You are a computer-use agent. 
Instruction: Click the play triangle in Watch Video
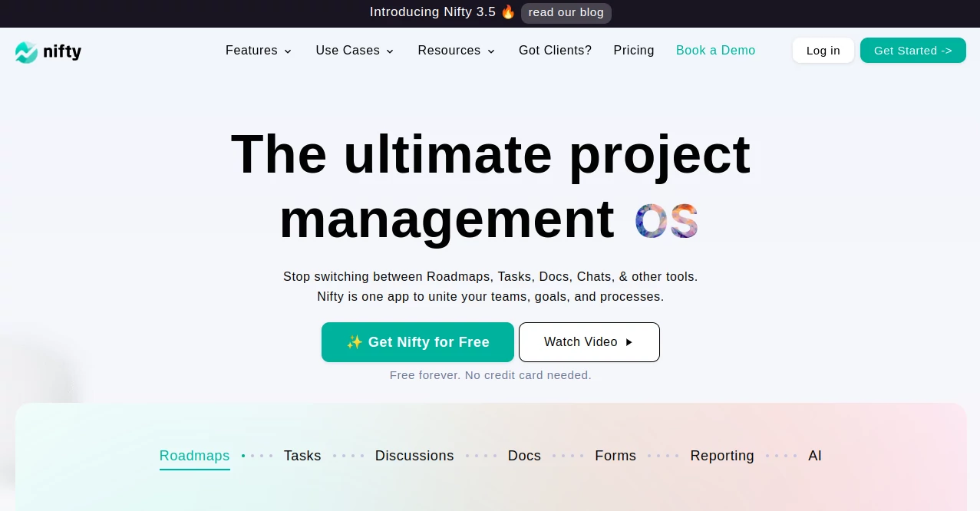tap(629, 342)
